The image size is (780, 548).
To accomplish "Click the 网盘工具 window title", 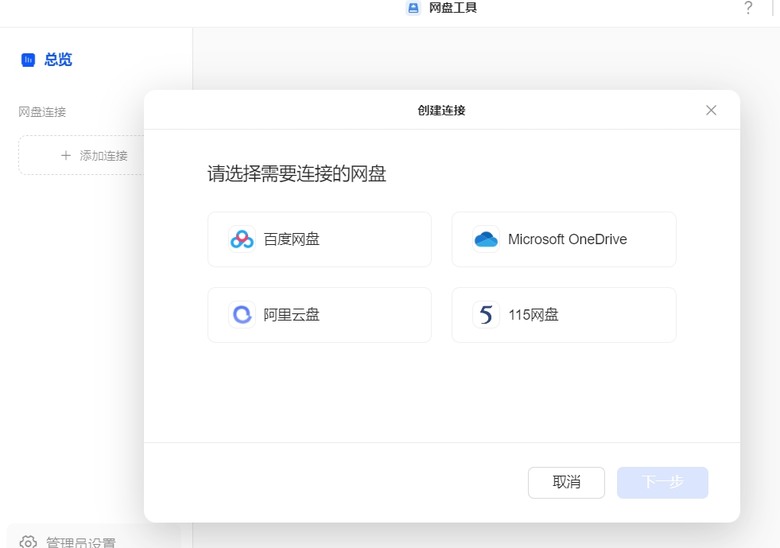I will (x=453, y=8).
